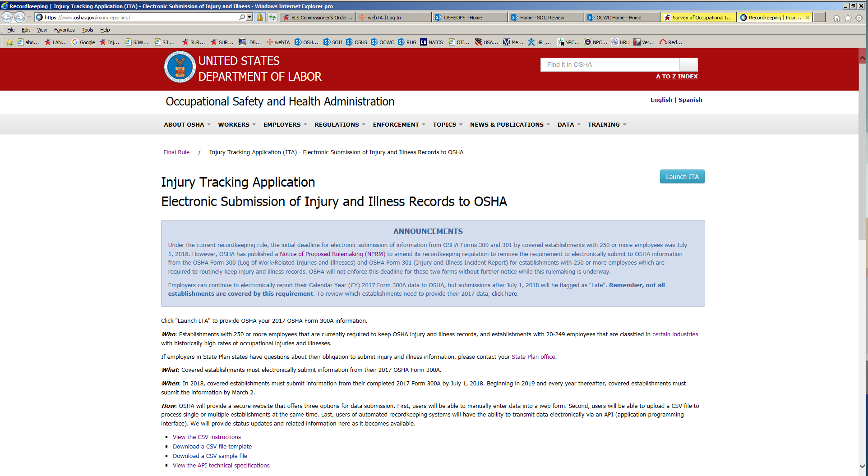Open the File menu
868x476 pixels.
(x=11, y=30)
